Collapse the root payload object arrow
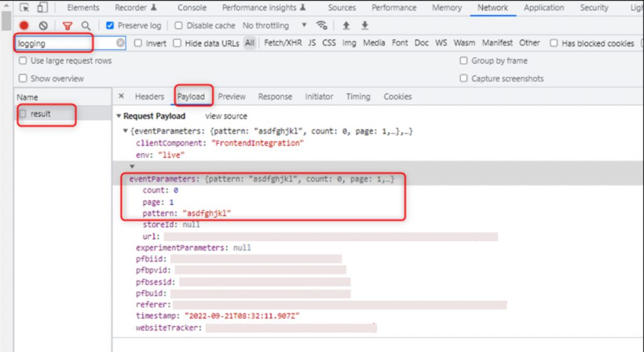 click(x=126, y=131)
